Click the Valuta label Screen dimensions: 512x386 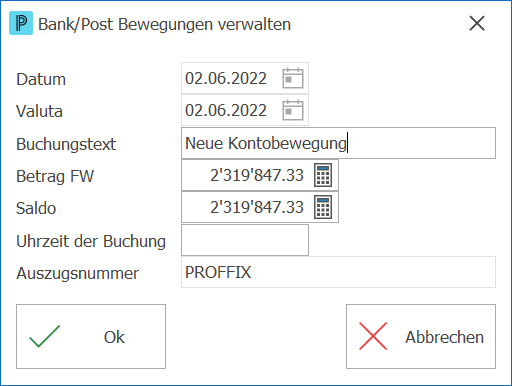tap(39, 111)
